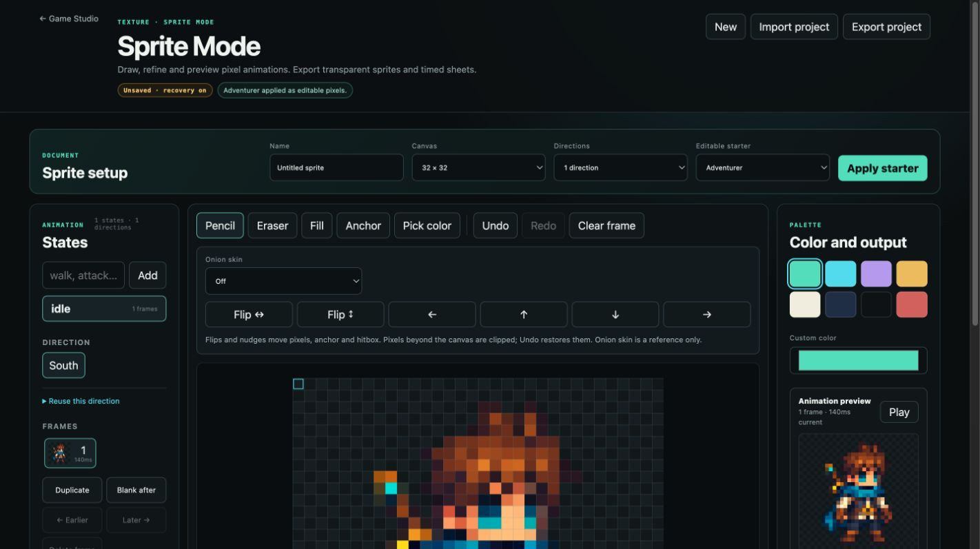Nudge pixels right with the arrow button
This screenshot has width=980, height=549.
pos(707,314)
